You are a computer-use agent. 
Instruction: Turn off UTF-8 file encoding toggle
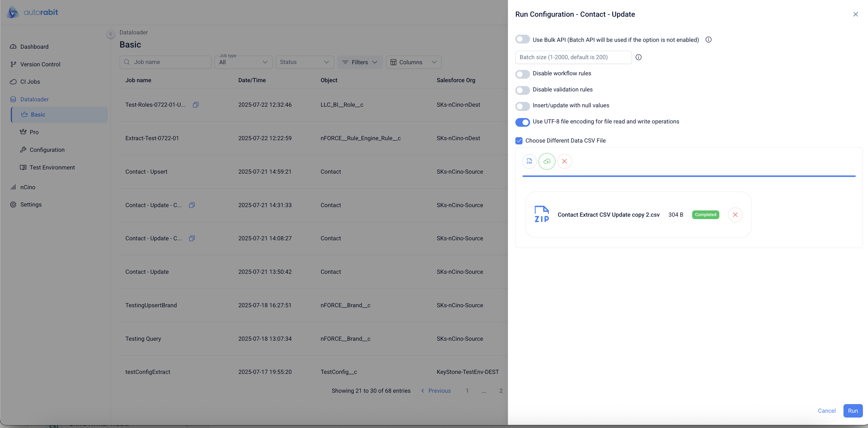tap(522, 122)
